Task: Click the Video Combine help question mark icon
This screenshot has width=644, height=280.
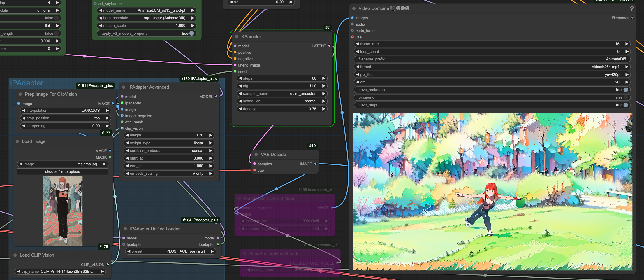Action: tap(632, 9)
